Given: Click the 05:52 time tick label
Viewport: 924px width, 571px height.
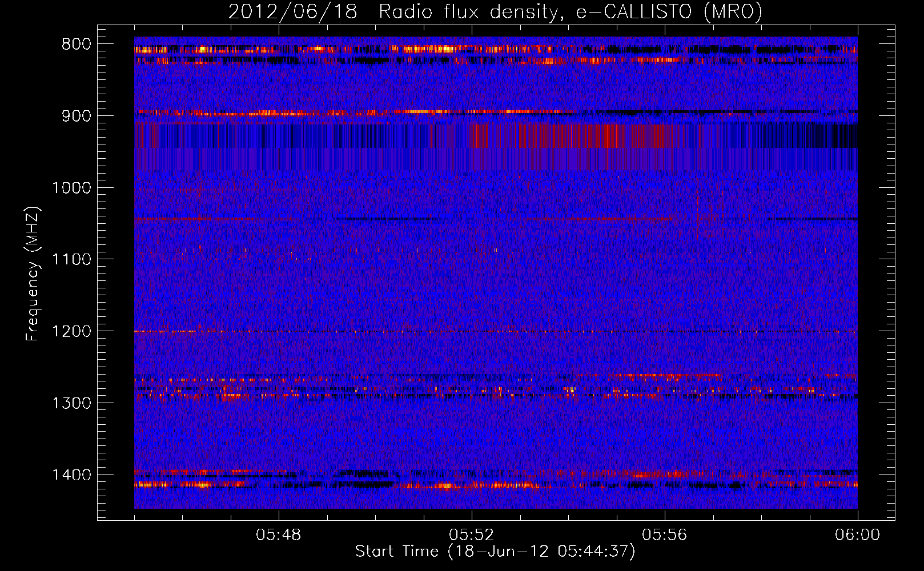Looking at the screenshot, I should tap(472, 535).
